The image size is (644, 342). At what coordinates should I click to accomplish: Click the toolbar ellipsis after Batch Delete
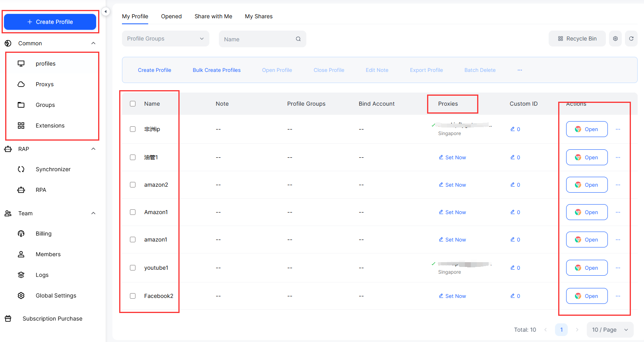(x=520, y=70)
